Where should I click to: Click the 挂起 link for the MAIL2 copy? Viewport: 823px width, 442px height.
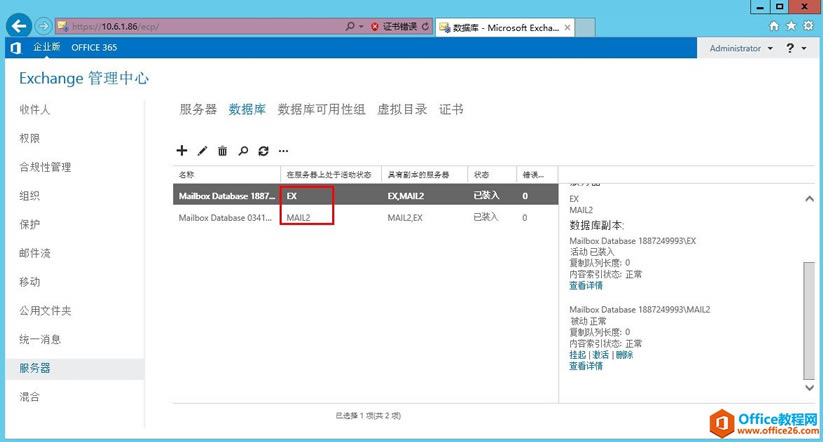(x=577, y=355)
